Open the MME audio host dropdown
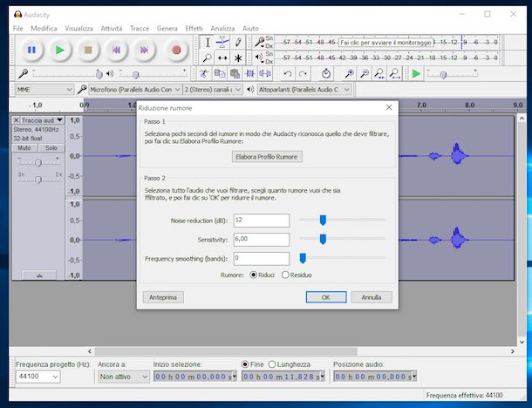The image size is (532, 408). point(44,90)
